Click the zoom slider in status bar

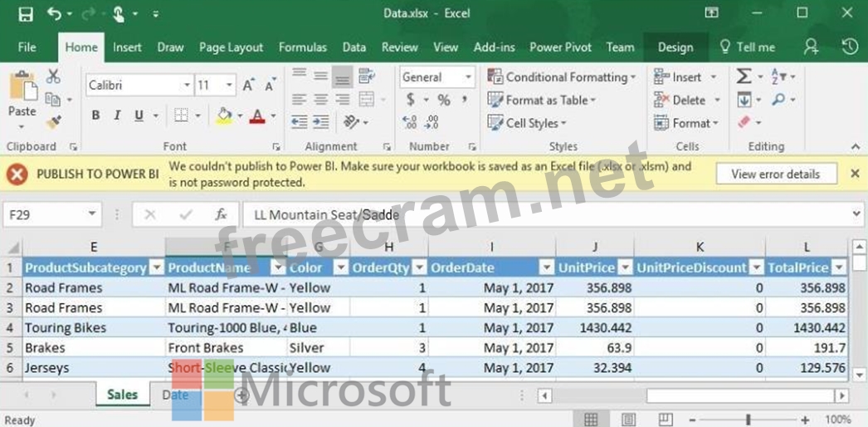[x=749, y=420]
